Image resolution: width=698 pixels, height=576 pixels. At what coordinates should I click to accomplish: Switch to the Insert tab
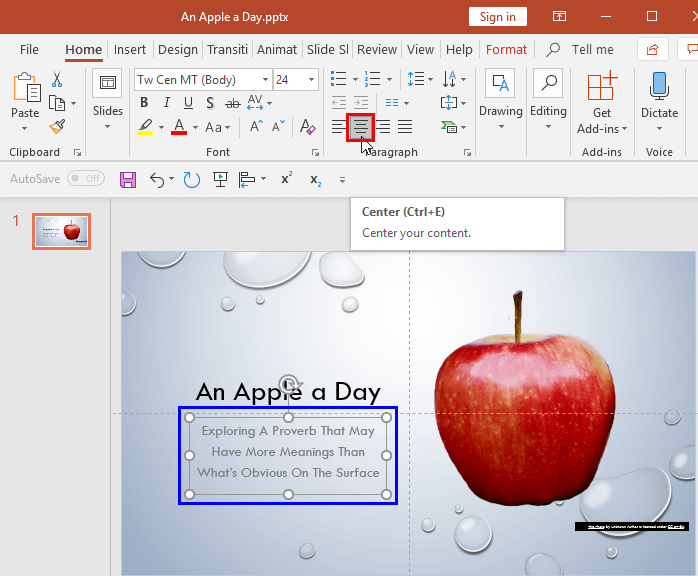(x=130, y=49)
